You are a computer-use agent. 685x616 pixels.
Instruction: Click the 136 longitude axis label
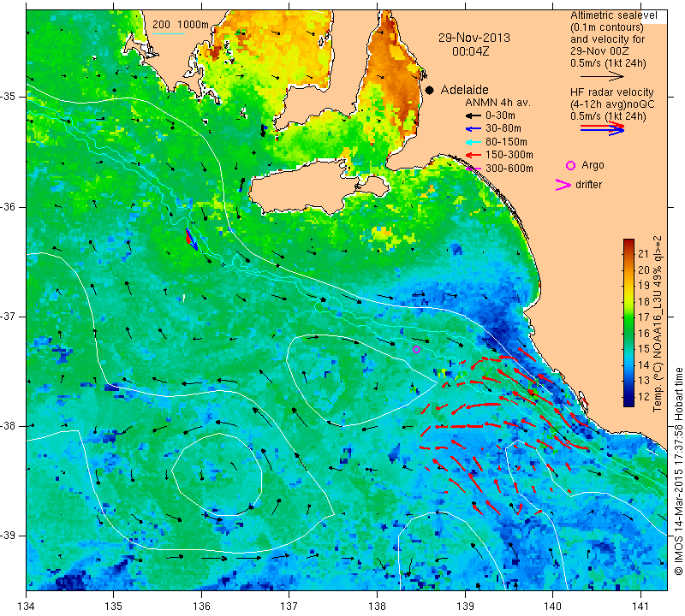coord(202,606)
